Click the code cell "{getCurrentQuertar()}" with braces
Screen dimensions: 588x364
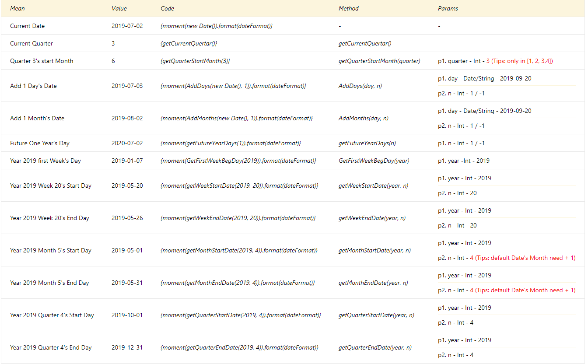tap(189, 43)
